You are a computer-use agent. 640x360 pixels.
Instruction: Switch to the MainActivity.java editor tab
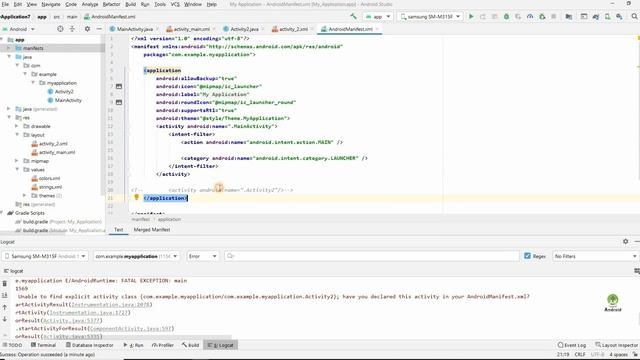click(134, 29)
